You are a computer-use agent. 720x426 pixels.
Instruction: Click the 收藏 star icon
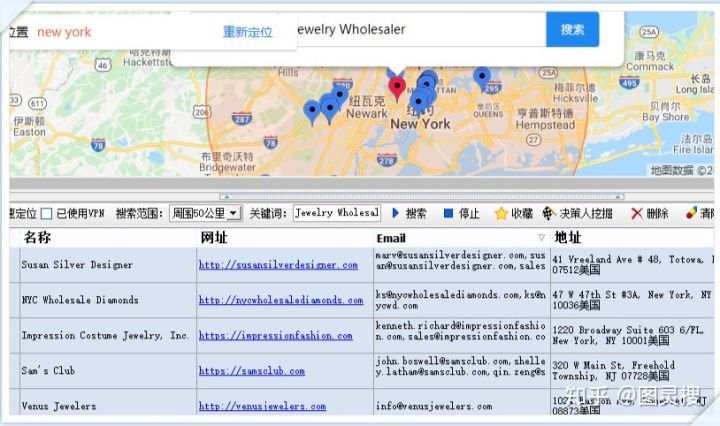pos(501,213)
